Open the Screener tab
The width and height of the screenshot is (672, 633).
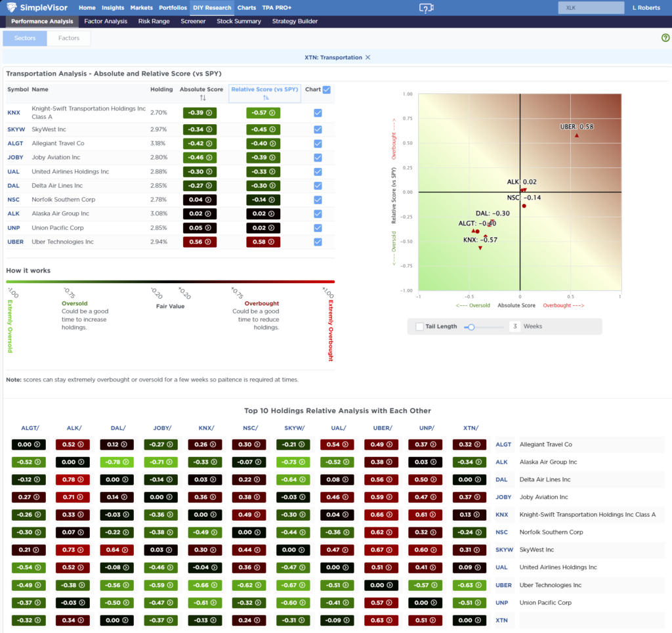(193, 21)
